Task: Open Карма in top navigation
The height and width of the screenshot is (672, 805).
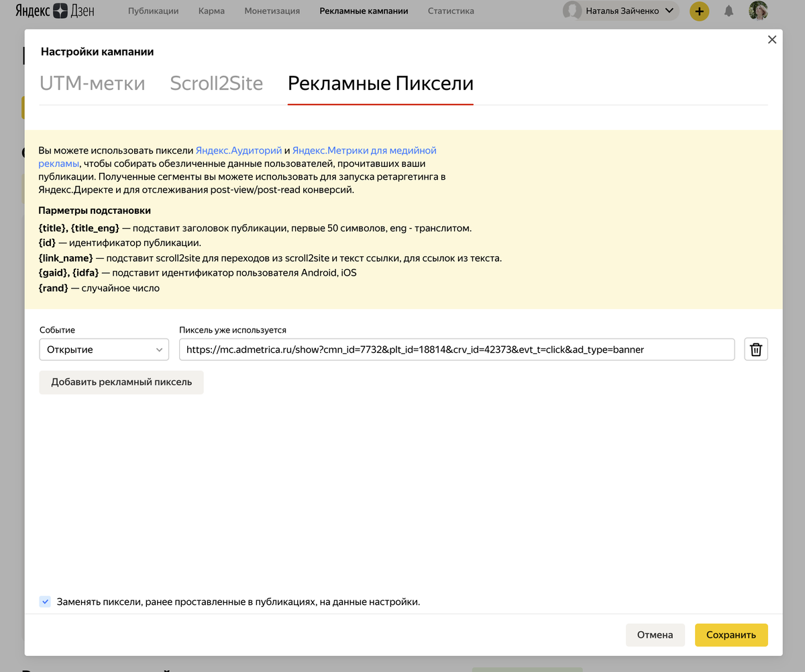Action: [x=212, y=11]
